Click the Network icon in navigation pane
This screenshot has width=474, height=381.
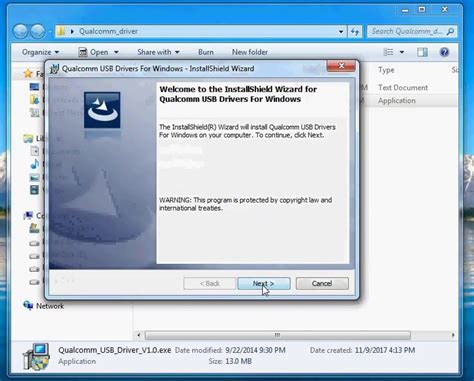28,305
